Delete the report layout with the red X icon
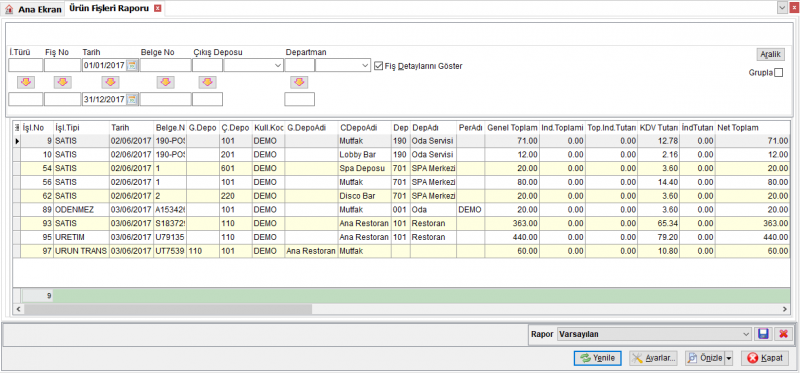 click(x=783, y=334)
